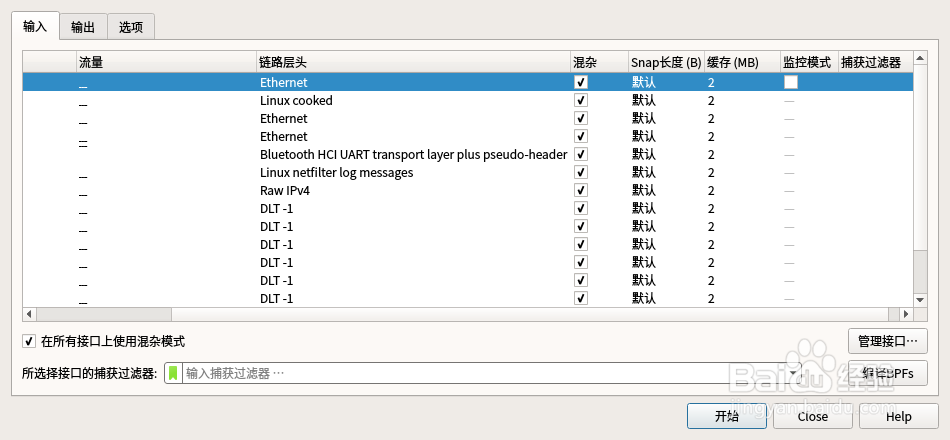Click the 开始 button to start capture
Image resolution: width=950 pixels, height=440 pixels.
tap(726, 416)
